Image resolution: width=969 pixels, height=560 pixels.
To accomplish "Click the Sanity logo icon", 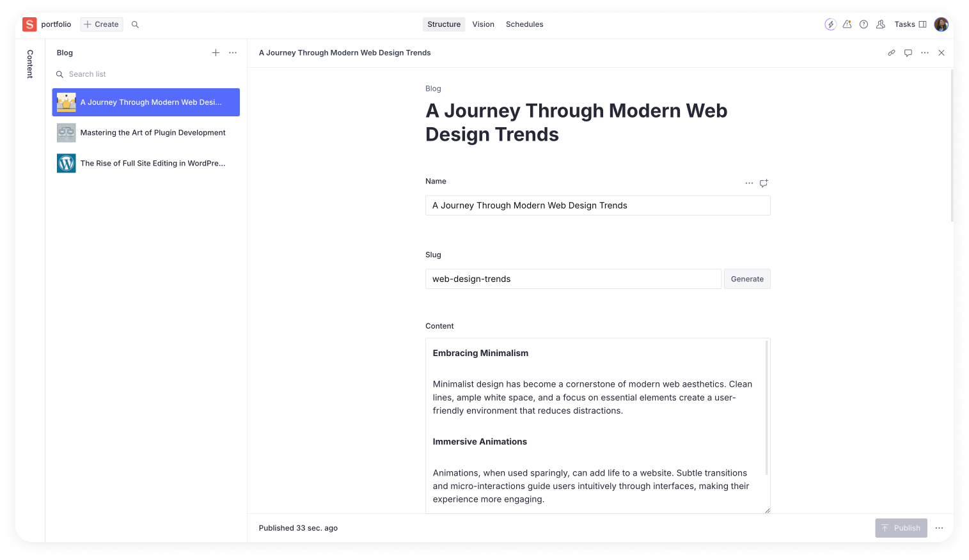I will 29,24.
